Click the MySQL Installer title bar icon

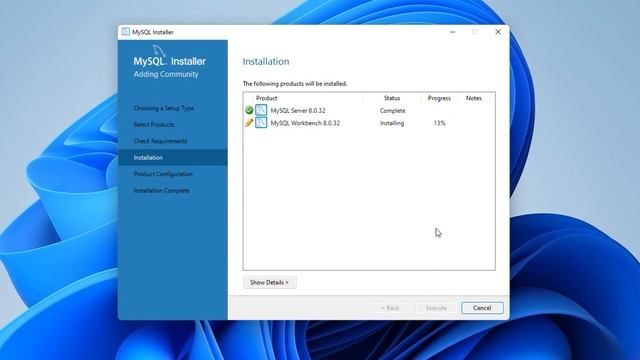tap(126, 32)
